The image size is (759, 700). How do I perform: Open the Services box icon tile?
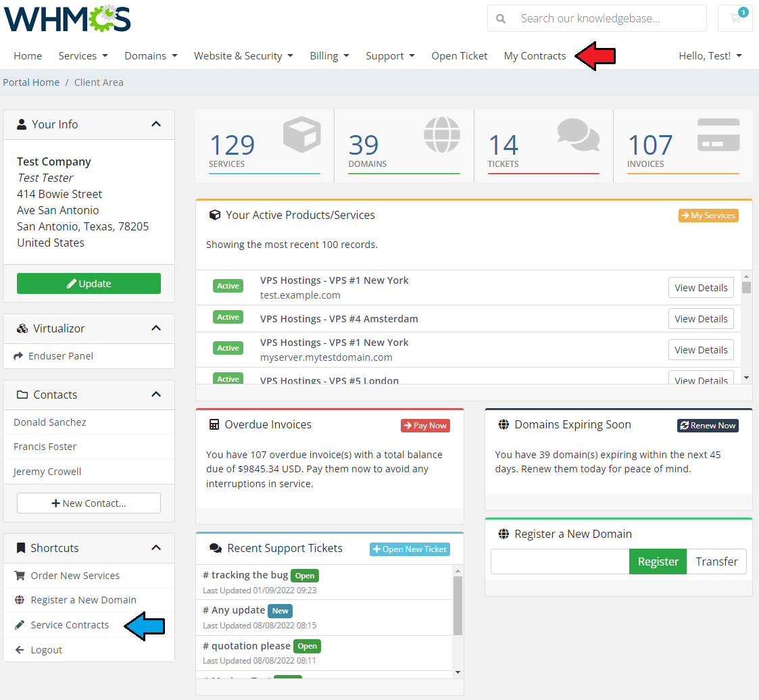264,146
